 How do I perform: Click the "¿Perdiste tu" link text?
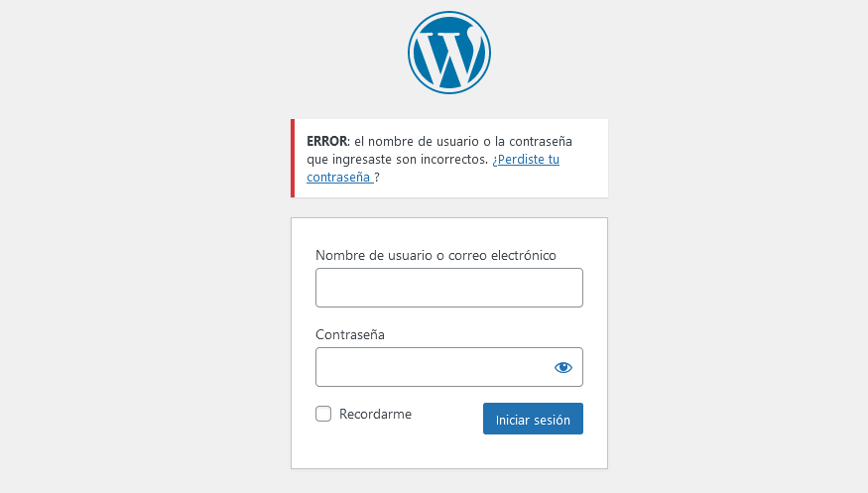(526, 159)
